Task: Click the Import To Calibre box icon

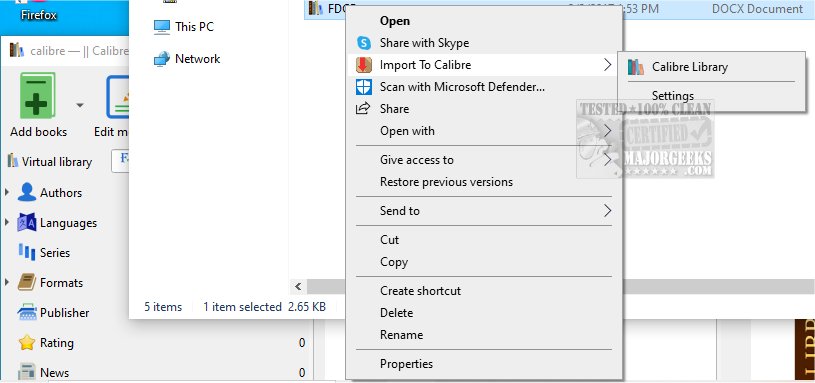Action: (x=364, y=65)
